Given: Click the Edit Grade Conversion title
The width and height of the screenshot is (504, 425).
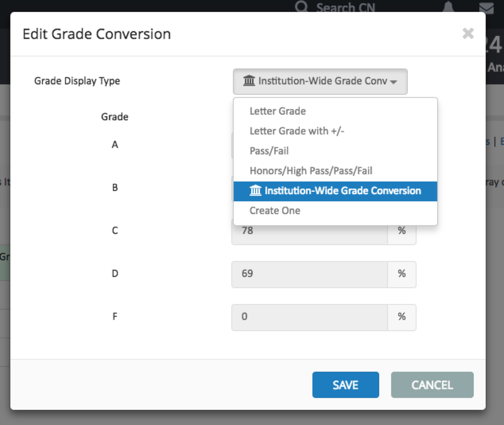Looking at the screenshot, I should [97, 34].
